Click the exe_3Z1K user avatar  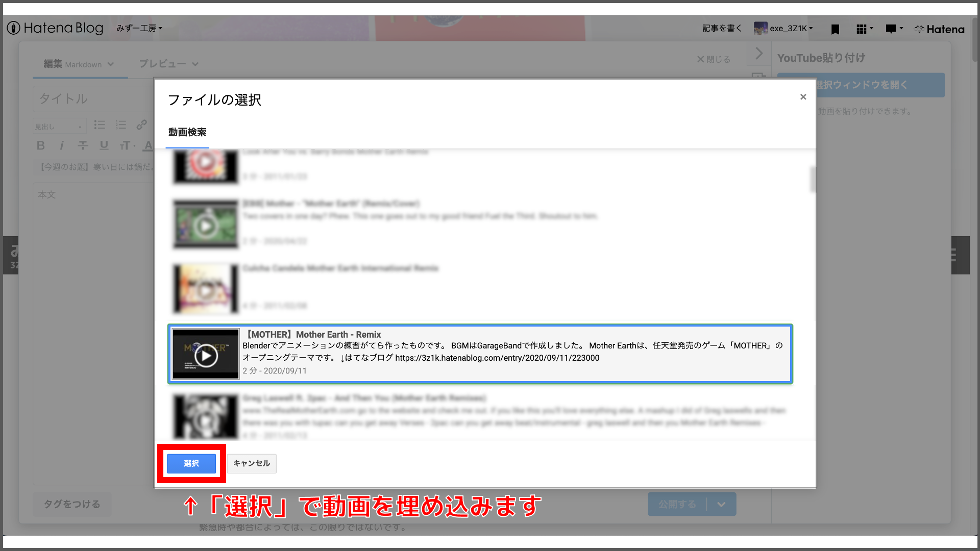coord(761,29)
